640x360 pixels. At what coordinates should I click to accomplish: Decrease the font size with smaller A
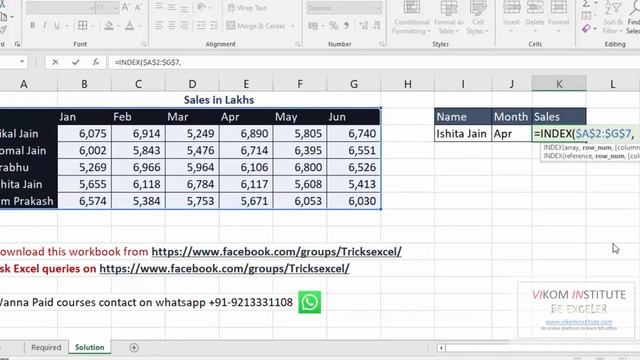[x=138, y=7]
